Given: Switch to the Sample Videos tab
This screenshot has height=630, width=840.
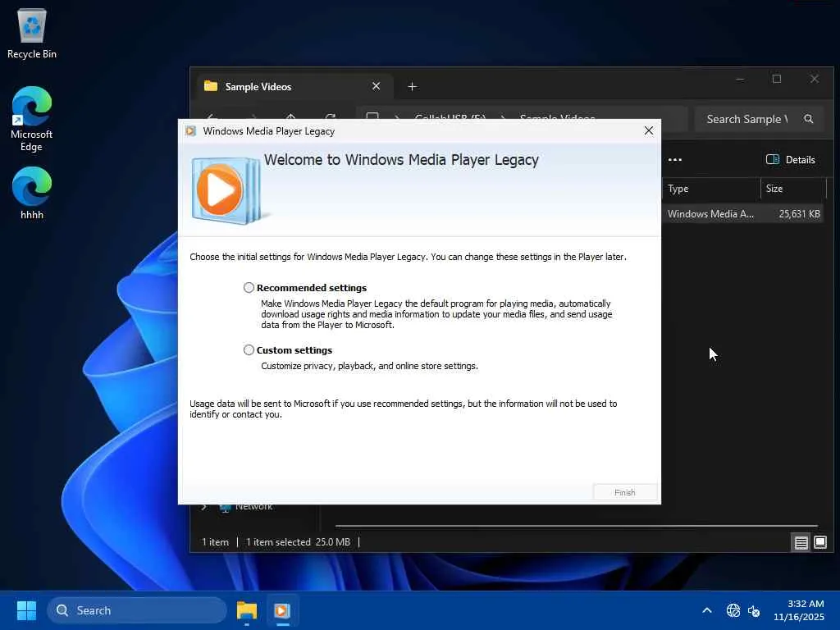Looking at the screenshot, I should click(293, 87).
